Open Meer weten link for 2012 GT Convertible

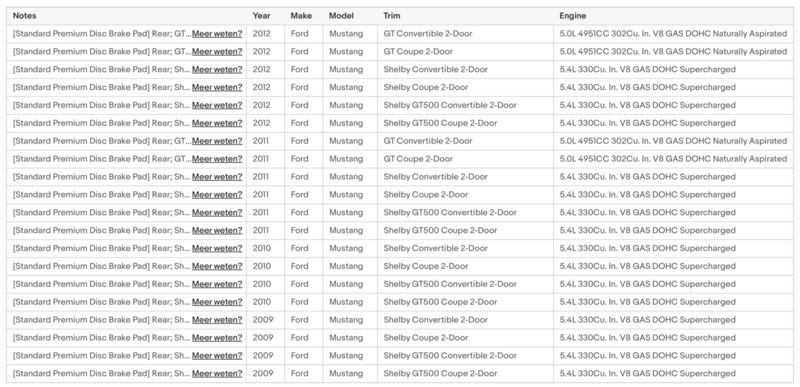pyautogui.click(x=217, y=34)
